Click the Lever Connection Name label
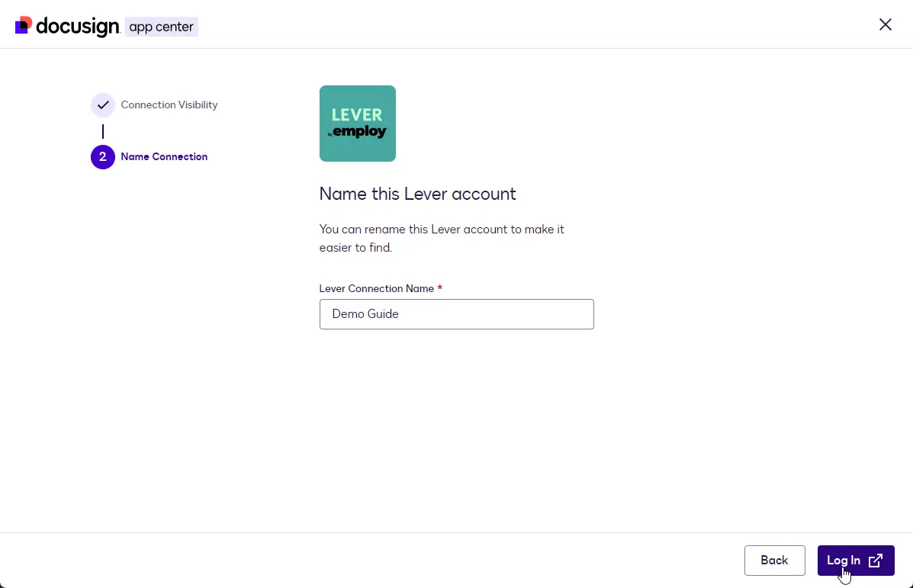The width and height of the screenshot is (913, 588). point(377,289)
